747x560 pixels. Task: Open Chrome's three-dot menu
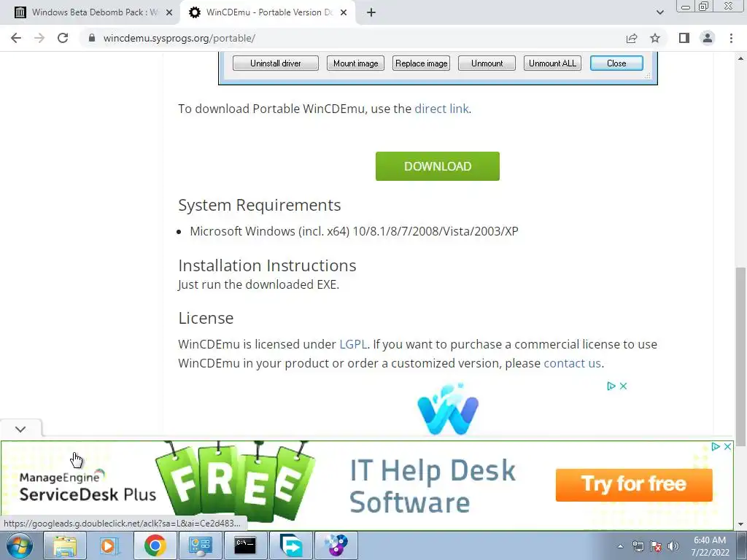click(731, 38)
